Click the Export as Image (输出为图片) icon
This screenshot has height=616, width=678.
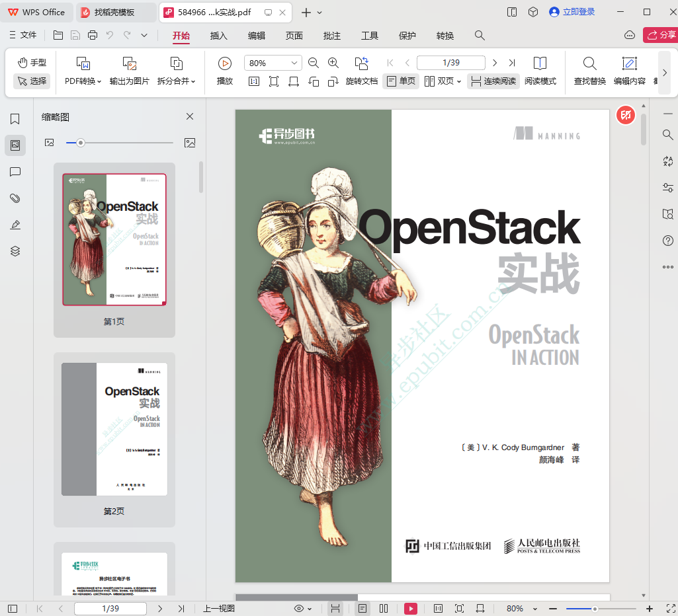[x=130, y=63]
